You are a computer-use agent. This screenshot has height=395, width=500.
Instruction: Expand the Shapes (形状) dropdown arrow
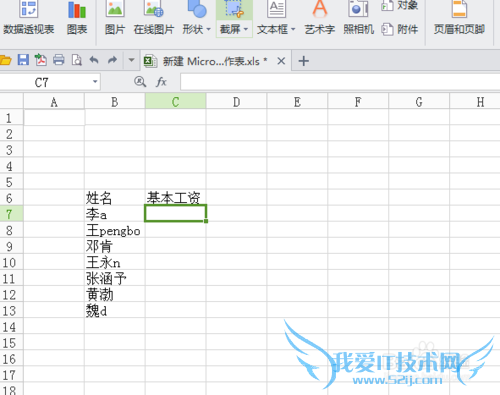209,29
